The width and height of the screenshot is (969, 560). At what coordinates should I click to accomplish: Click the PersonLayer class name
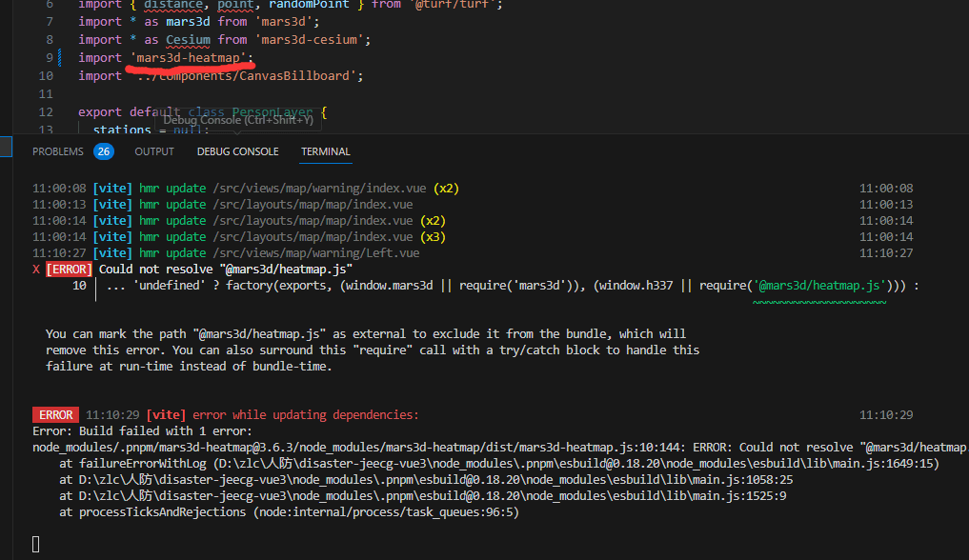272,111
